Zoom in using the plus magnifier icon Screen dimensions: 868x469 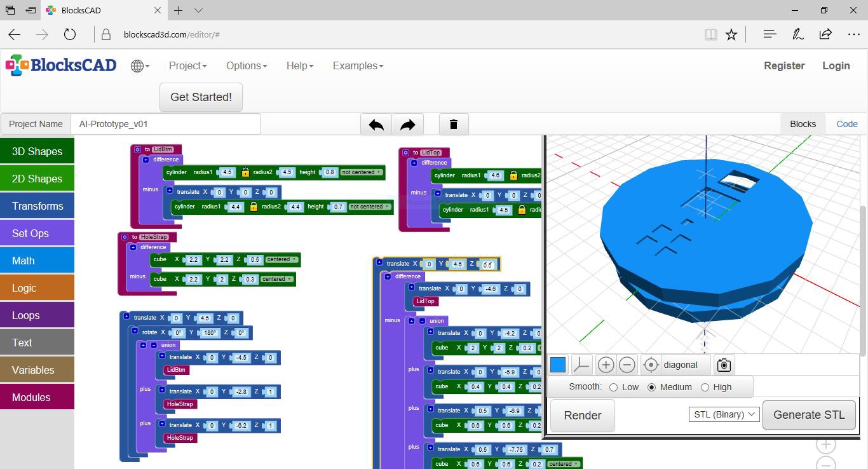click(x=606, y=364)
